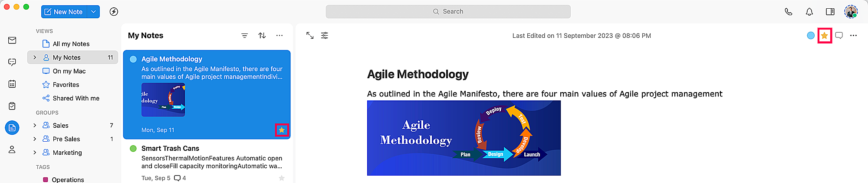Open Calendar from the left sidebar
The height and width of the screenshot is (183, 868).
12,84
